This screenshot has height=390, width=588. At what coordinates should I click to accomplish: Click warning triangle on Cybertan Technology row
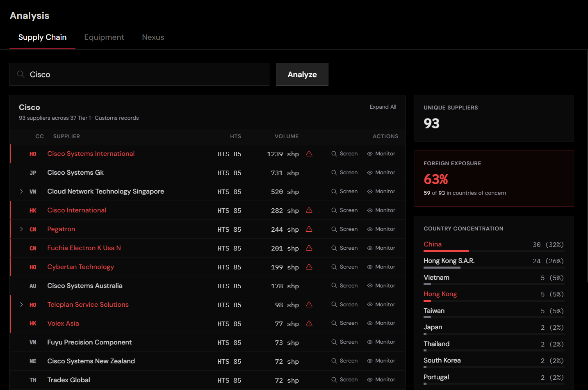coord(309,267)
